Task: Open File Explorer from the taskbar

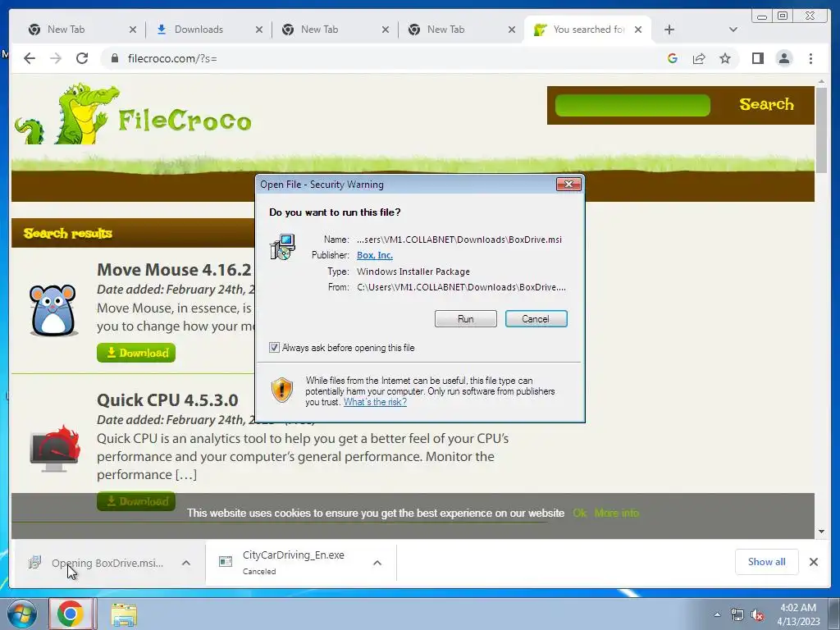Action: click(x=124, y=614)
